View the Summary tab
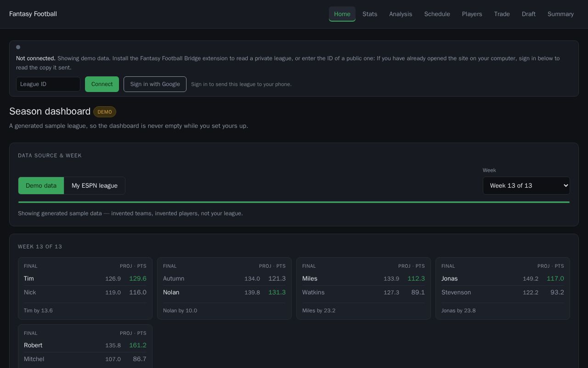 (560, 14)
